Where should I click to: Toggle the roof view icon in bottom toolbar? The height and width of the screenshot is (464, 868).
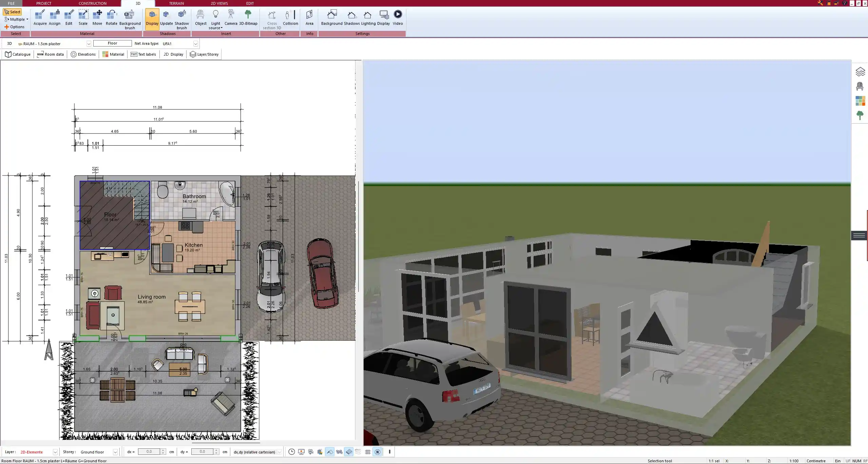(330, 452)
